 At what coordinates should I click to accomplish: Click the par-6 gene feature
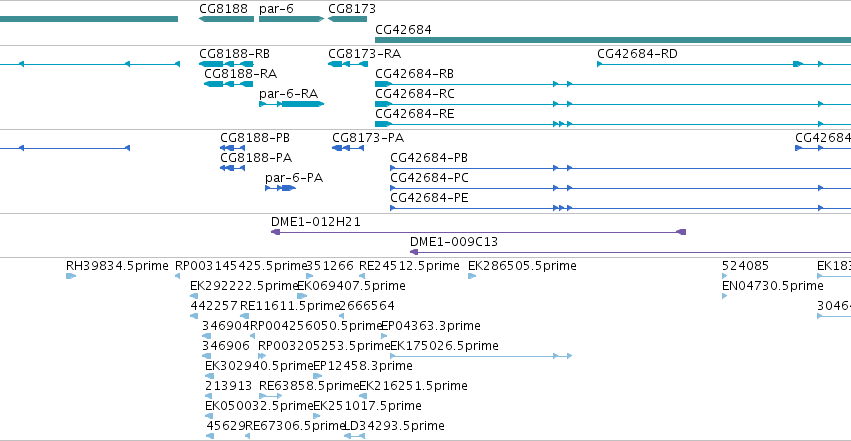pyautogui.click(x=291, y=19)
